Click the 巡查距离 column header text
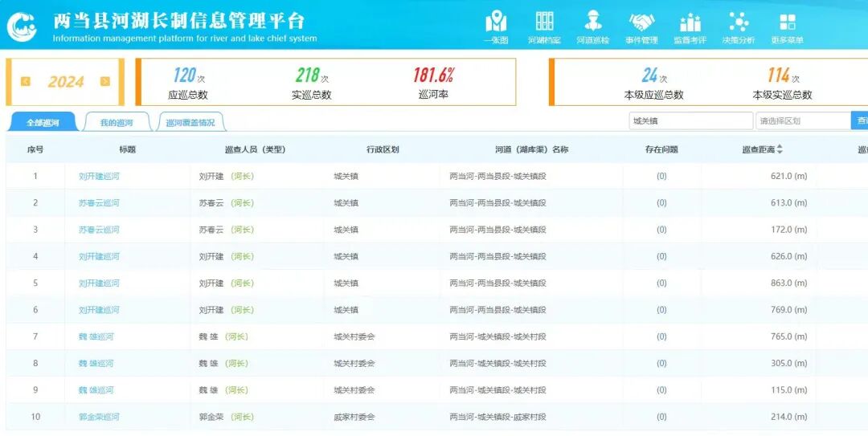 coord(759,149)
